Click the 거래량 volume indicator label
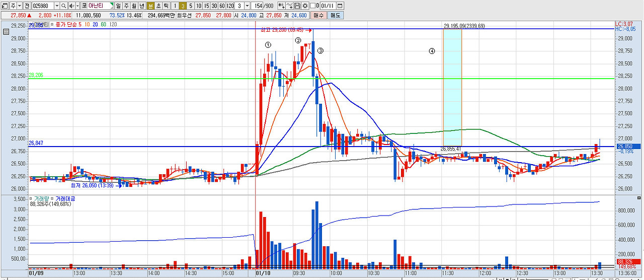Screen dimensions: 644x280 click(x=41, y=198)
